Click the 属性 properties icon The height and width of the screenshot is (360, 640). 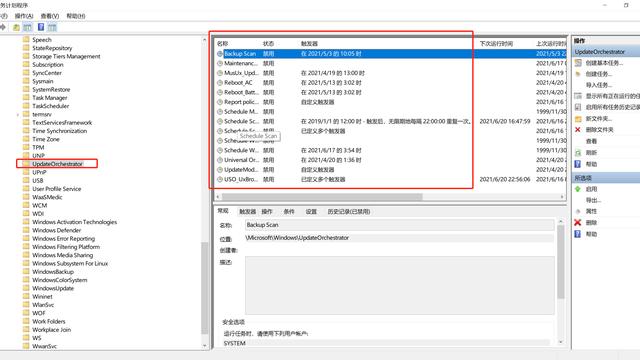pos(578,211)
